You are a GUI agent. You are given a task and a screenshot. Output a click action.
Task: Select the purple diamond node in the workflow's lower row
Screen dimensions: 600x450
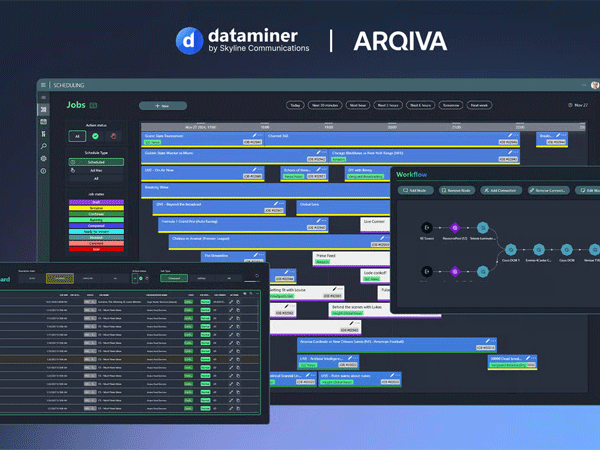tap(455, 271)
